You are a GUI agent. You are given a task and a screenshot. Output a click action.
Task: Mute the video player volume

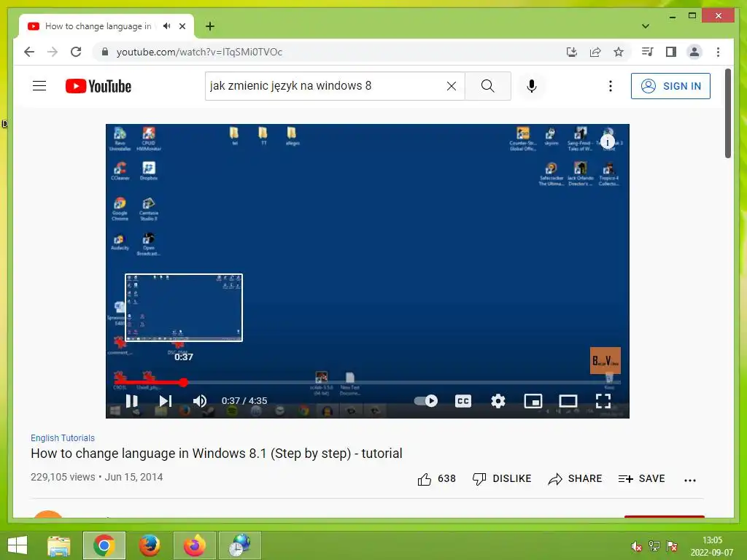coord(200,401)
